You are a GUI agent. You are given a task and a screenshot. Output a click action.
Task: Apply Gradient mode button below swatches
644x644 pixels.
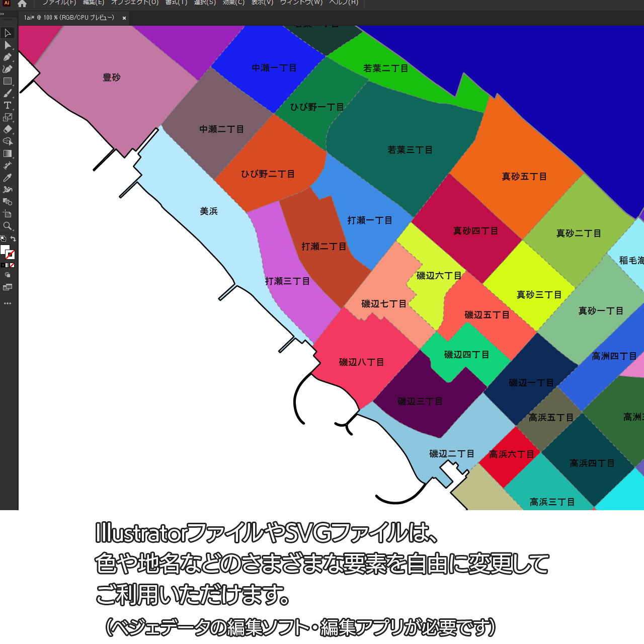(x=8, y=265)
